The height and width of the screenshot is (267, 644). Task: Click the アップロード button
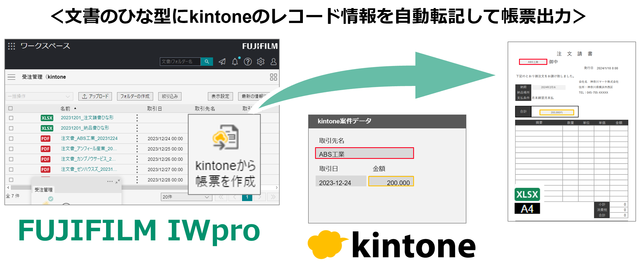[95, 96]
